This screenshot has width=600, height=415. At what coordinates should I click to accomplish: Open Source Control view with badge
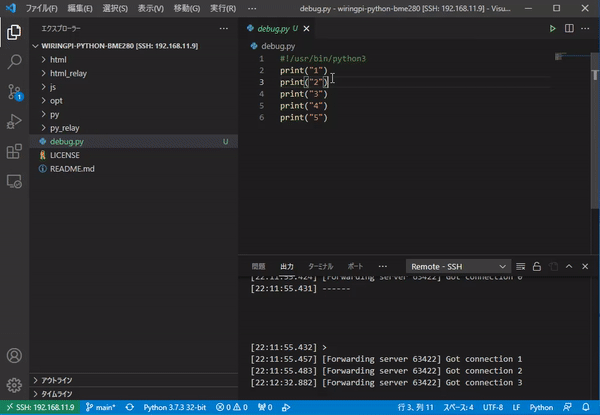tap(15, 92)
